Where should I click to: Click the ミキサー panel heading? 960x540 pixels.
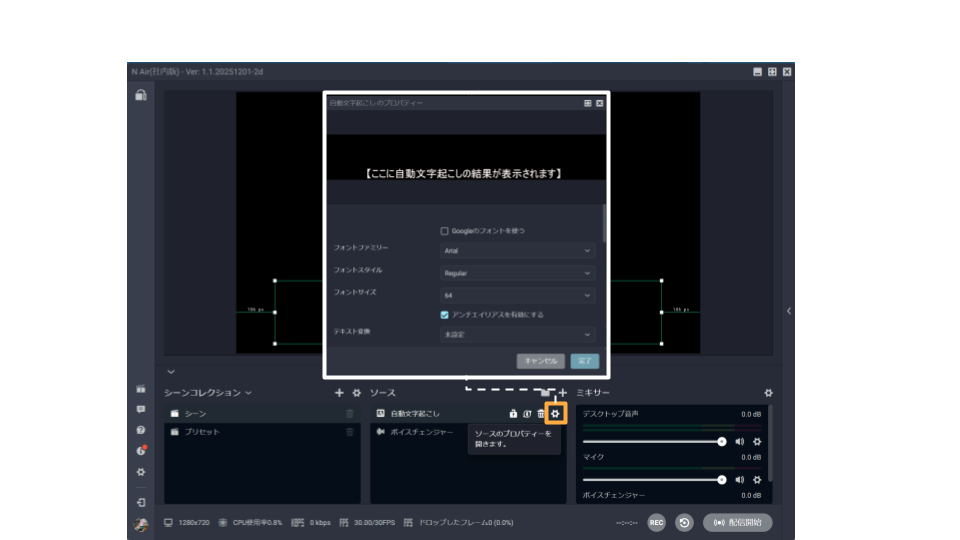(593, 392)
